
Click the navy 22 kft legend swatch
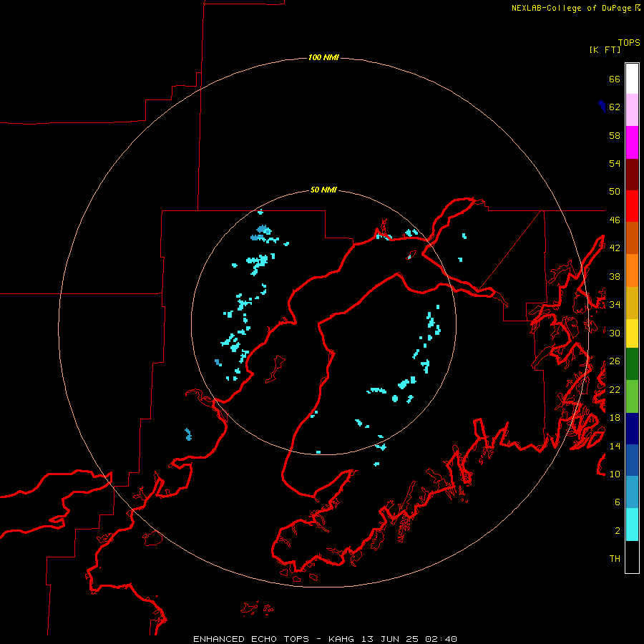coord(632,429)
